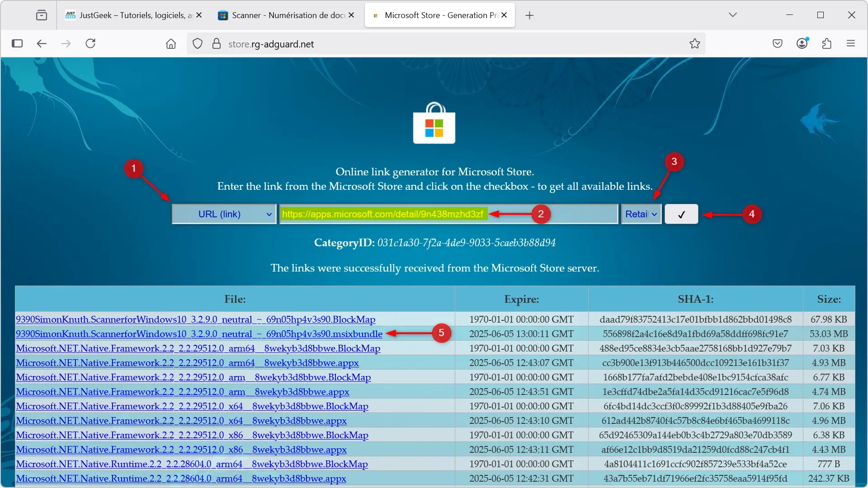Image resolution: width=868 pixels, height=488 pixels.
Task: Close the Microsoft Store Generation tab
Action: click(504, 15)
